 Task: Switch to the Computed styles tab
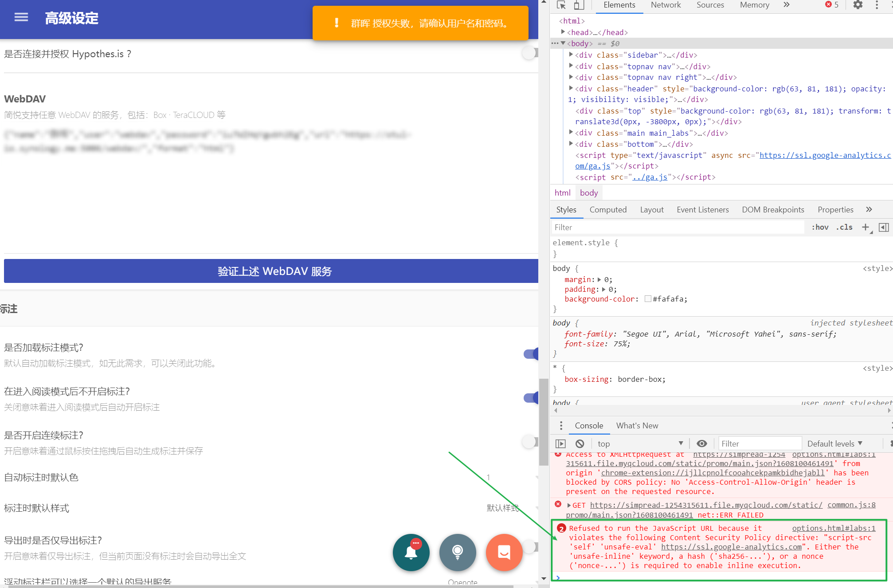tap(608, 209)
